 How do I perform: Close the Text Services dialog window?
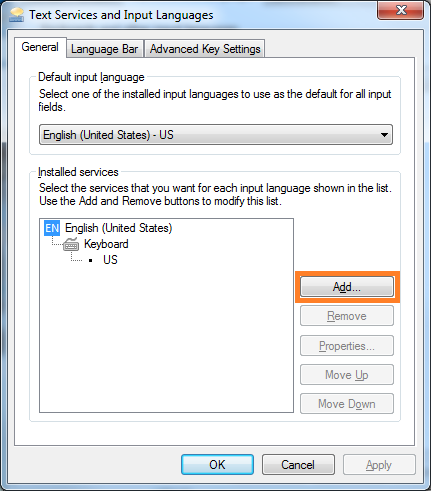pyautogui.click(x=401, y=10)
